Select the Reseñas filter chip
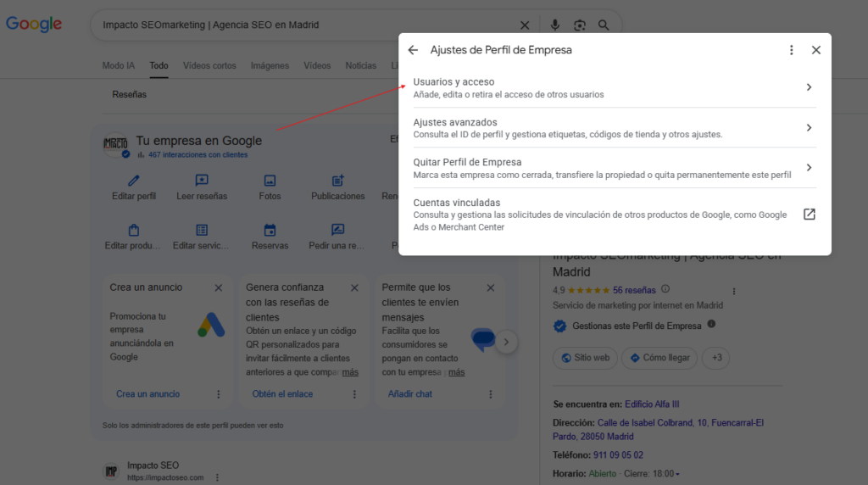 click(130, 95)
